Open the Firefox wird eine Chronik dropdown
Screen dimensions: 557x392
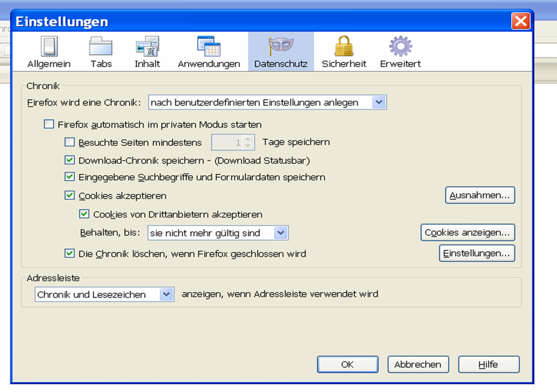click(268, 102)
